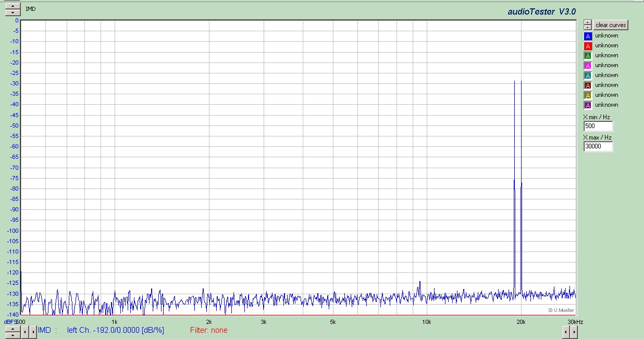
Task: Click the down arrow beside clear curves
Action: (588, 27)
